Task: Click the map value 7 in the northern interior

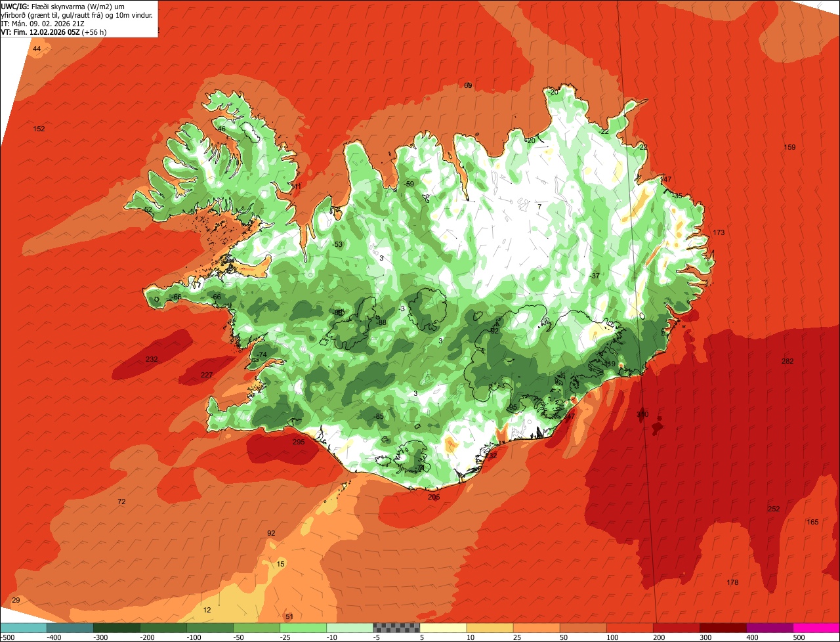Action: pyautogui.click(x=539, y=207)
